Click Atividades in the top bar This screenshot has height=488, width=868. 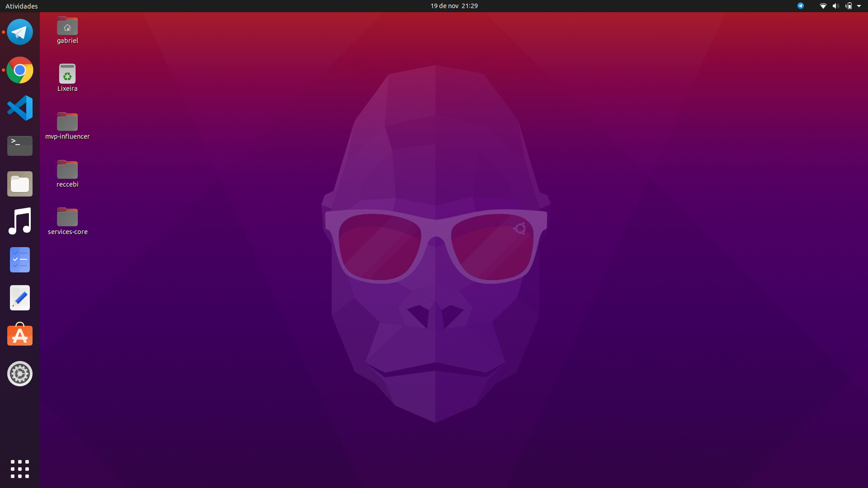click(21, 6)
